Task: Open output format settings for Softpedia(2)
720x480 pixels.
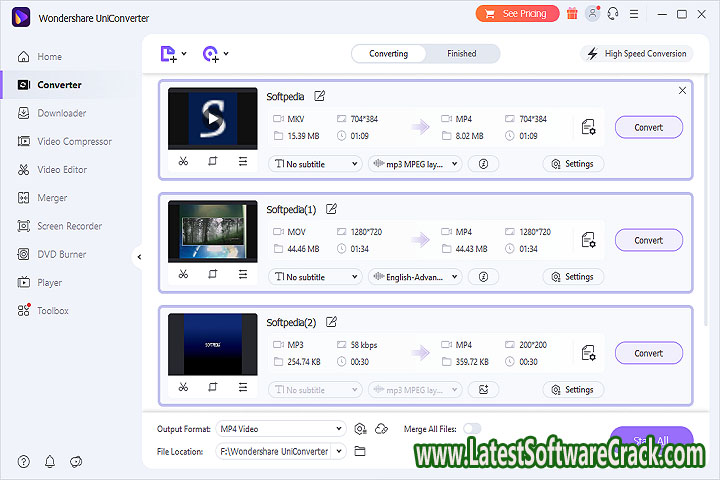Action: (x=589, y=353)
